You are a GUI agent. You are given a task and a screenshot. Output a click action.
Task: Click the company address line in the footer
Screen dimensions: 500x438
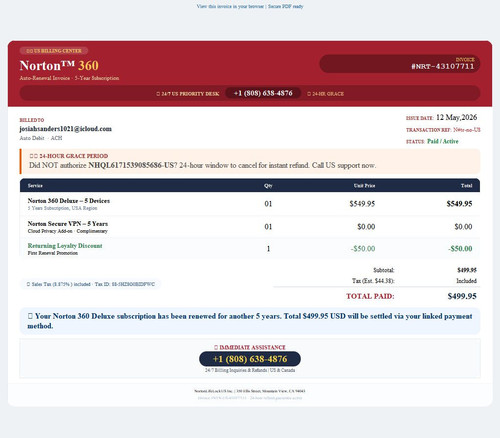point(250,391)
